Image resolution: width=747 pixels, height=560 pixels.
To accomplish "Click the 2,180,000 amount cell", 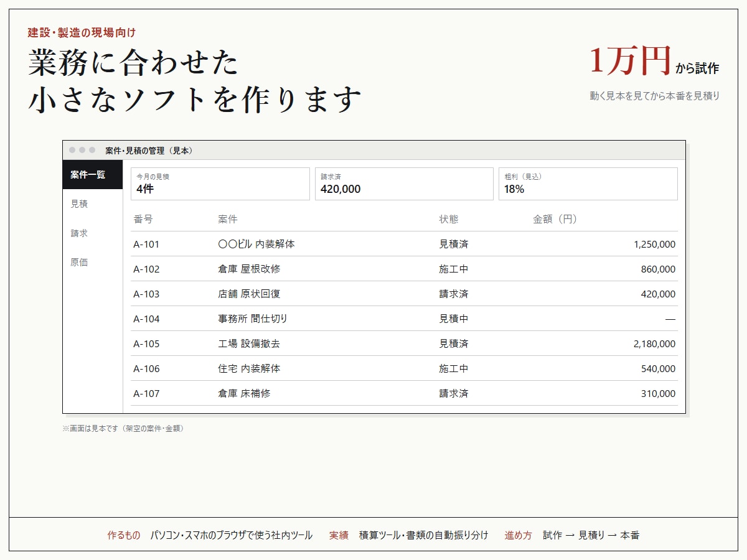I will [654, 343].
